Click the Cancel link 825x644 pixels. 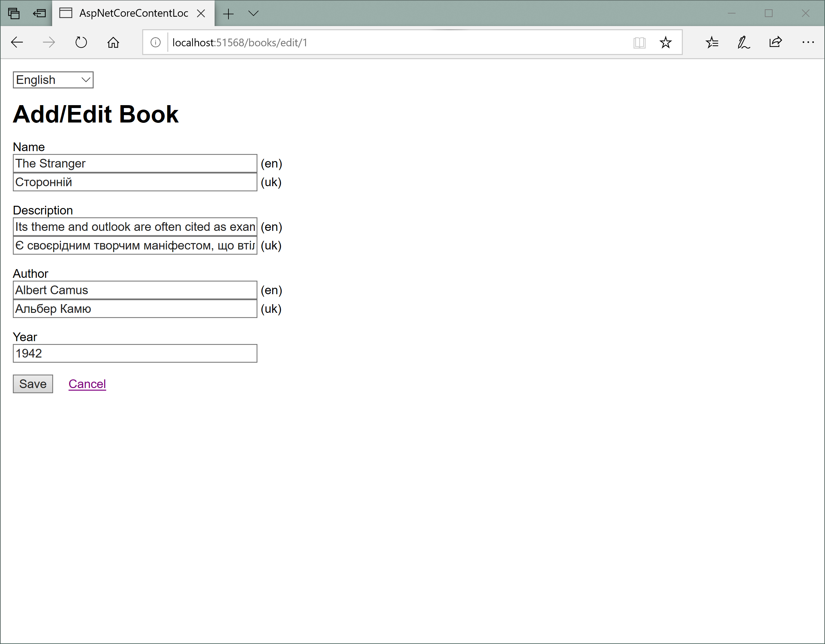(x=87, y=384)
